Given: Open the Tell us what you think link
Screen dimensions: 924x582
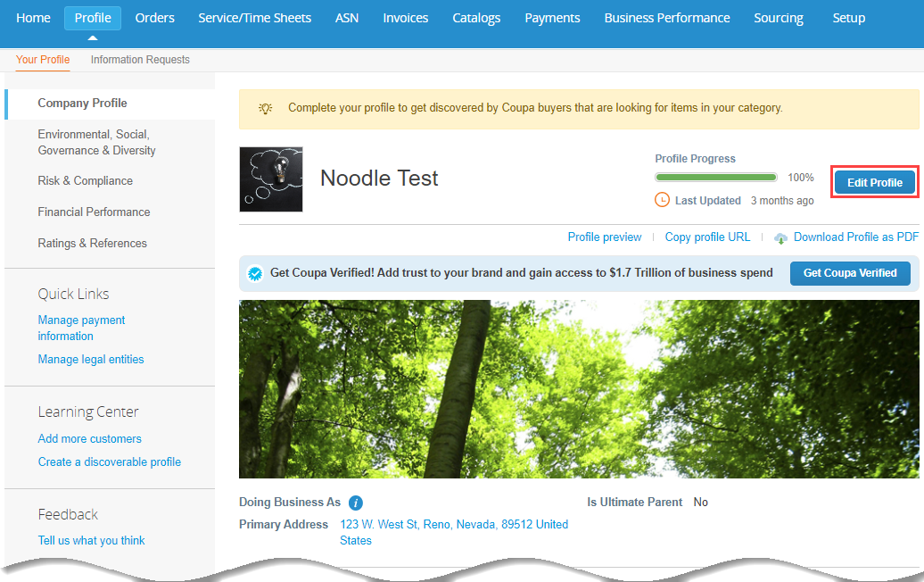Looking at the screenshot, I should click(x=91, y=541).
